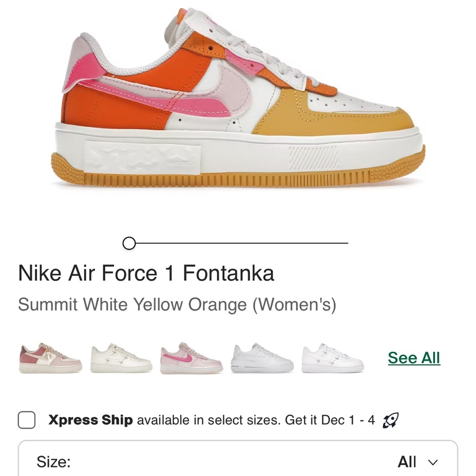
Task: Click inside the Size selector bar
Action: click(x=238, y=461)
